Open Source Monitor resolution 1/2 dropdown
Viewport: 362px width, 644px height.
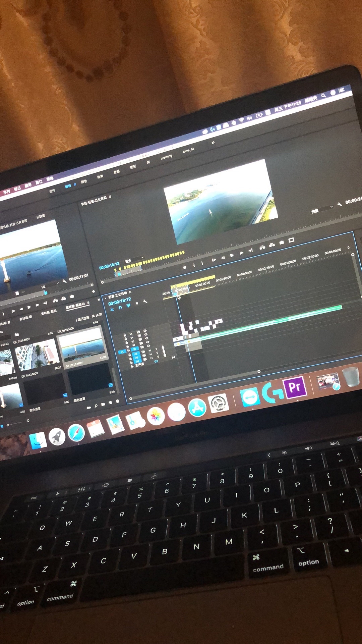50,285
